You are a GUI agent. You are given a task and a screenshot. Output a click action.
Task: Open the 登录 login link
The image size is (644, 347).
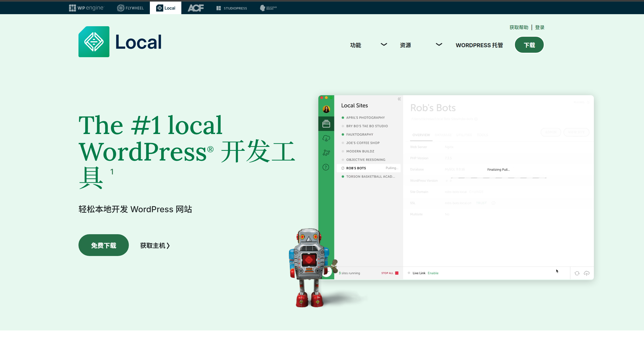540,27
